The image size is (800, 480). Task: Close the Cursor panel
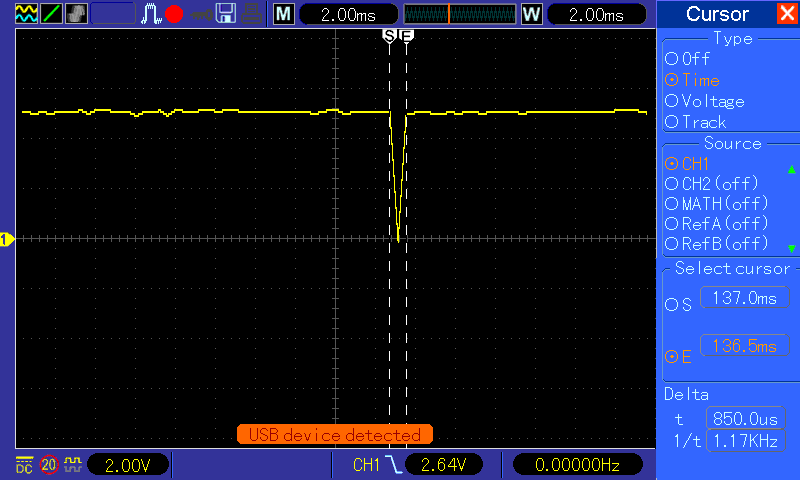pos(787,14)
